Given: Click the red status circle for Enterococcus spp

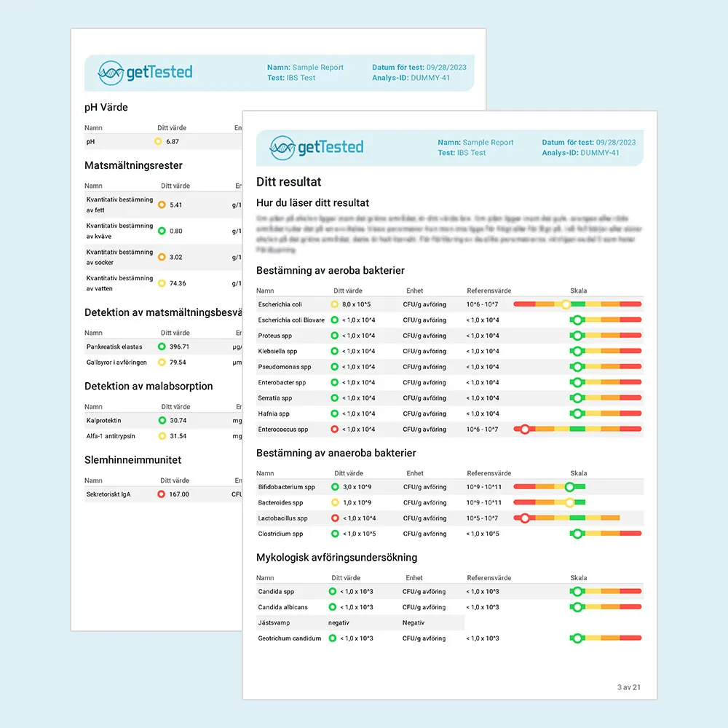Looking at the screenshot, I should pos(335,430).
